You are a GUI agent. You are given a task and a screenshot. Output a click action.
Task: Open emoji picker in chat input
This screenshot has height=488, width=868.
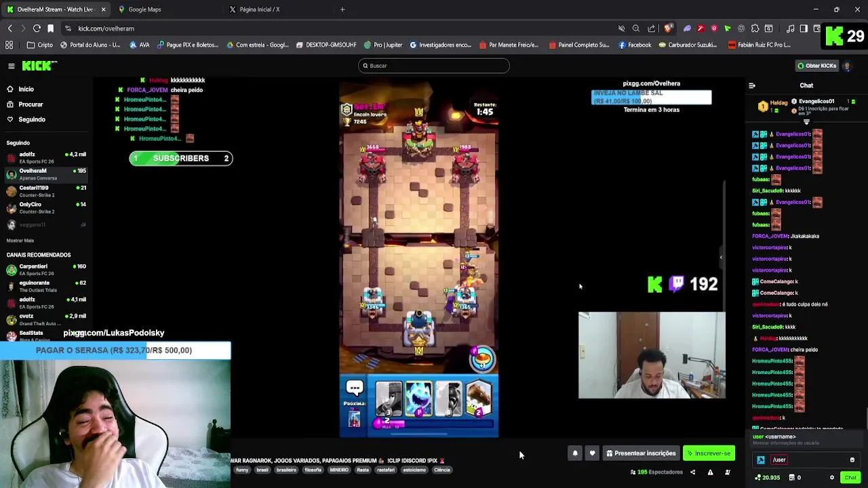[852, 460]
